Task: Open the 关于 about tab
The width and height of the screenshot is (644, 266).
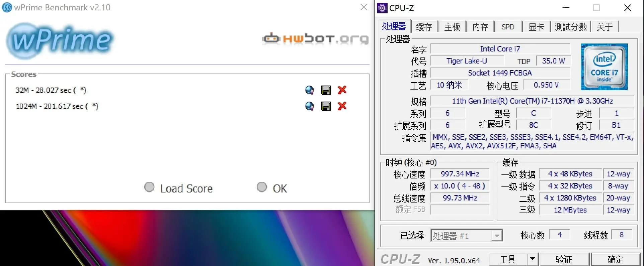Action: click(605, 27)
